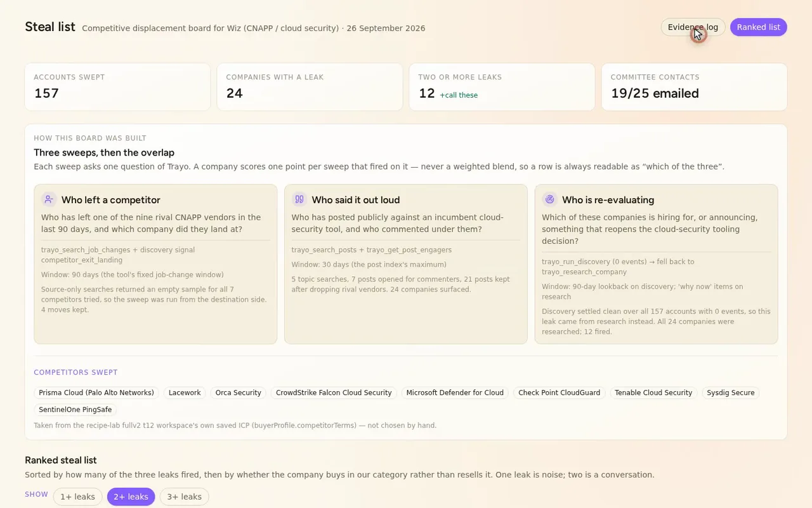Screen dimensions: 812x508
Task: Select the 1+ leaks filter
Action: [77, 497]
